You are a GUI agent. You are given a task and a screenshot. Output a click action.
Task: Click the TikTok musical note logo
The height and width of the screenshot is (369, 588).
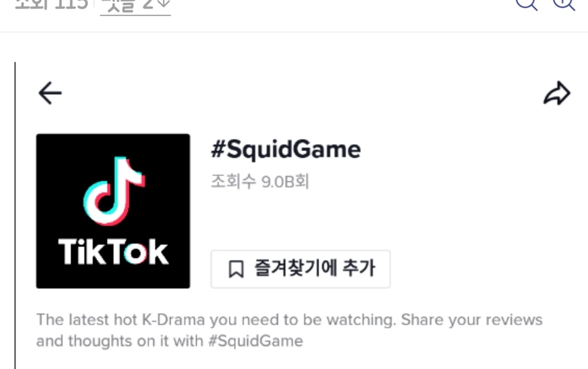(114, 191)
